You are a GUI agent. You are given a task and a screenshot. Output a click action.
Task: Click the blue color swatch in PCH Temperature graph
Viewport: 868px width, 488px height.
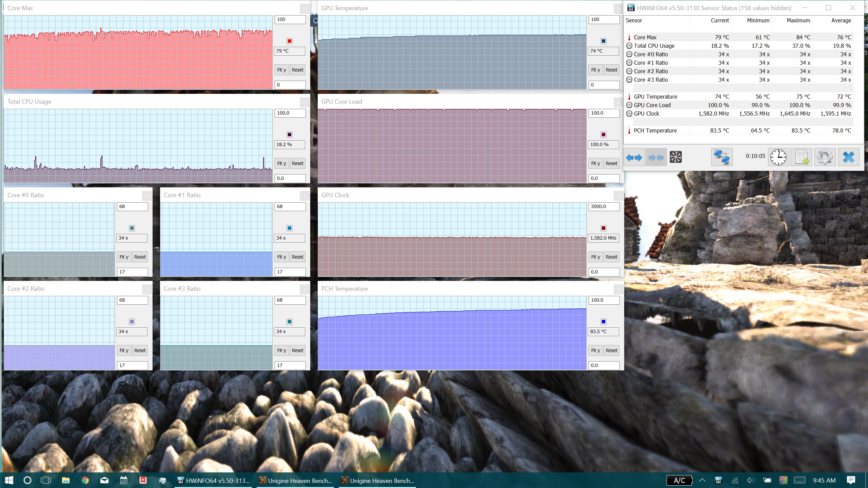(x=603, y=322)
